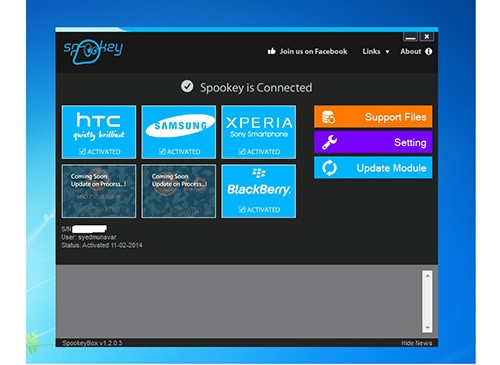Click the BlackBerry logo dots icon
The image size is (500, 365).
pos(259,173)
